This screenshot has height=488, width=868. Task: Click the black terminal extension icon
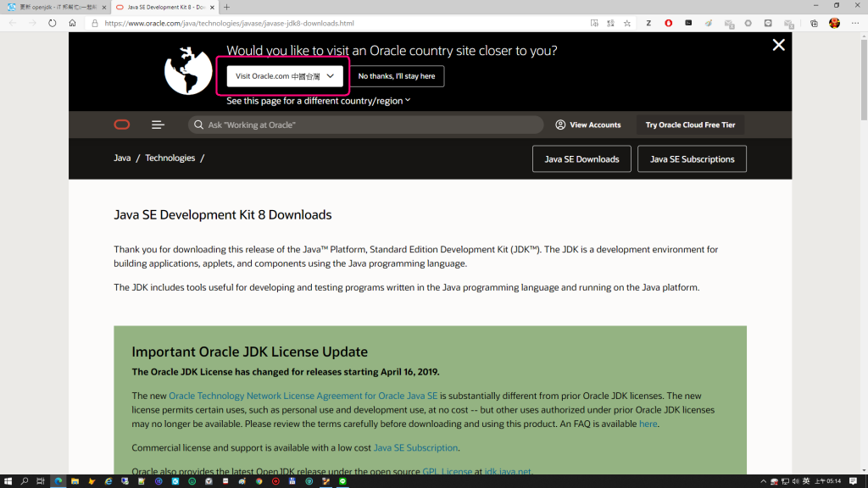688,23
